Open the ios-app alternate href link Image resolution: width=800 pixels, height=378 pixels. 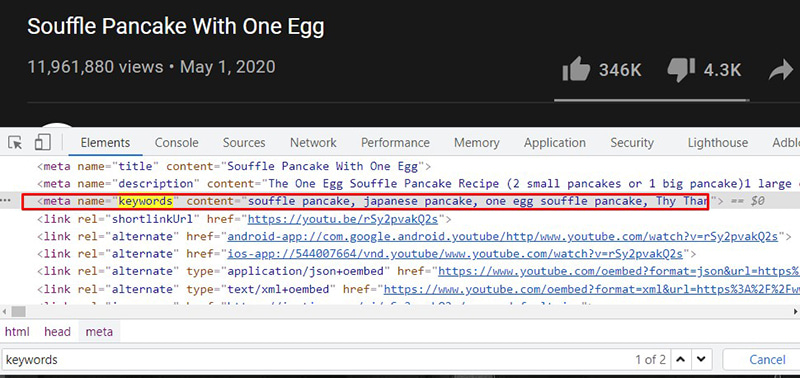[x=455, y=254]
